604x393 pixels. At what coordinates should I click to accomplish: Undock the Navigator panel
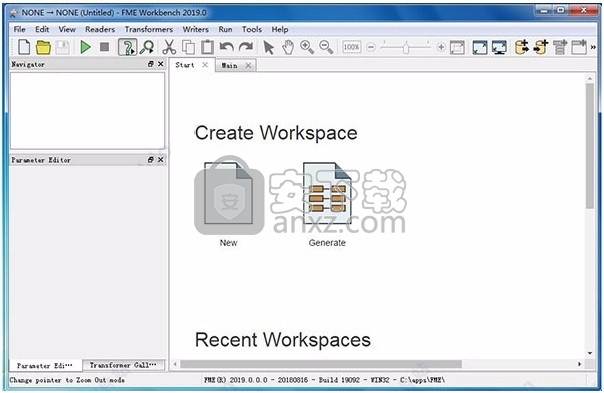[x=151, y=64]
